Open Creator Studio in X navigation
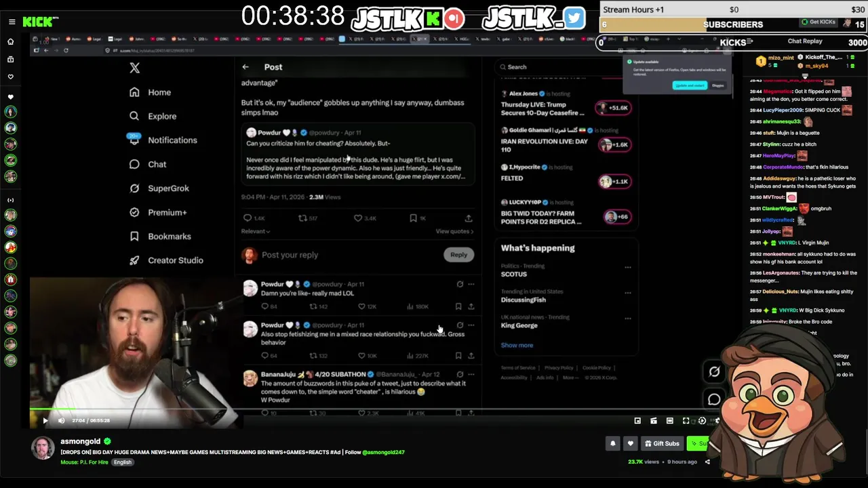This screenshot has height=488, width=868. click(x=166, y=260)
